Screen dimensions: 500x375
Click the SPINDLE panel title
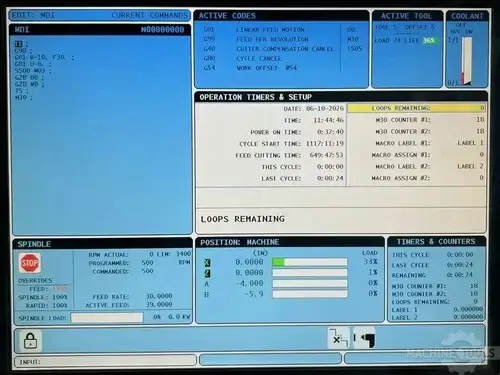34,244
